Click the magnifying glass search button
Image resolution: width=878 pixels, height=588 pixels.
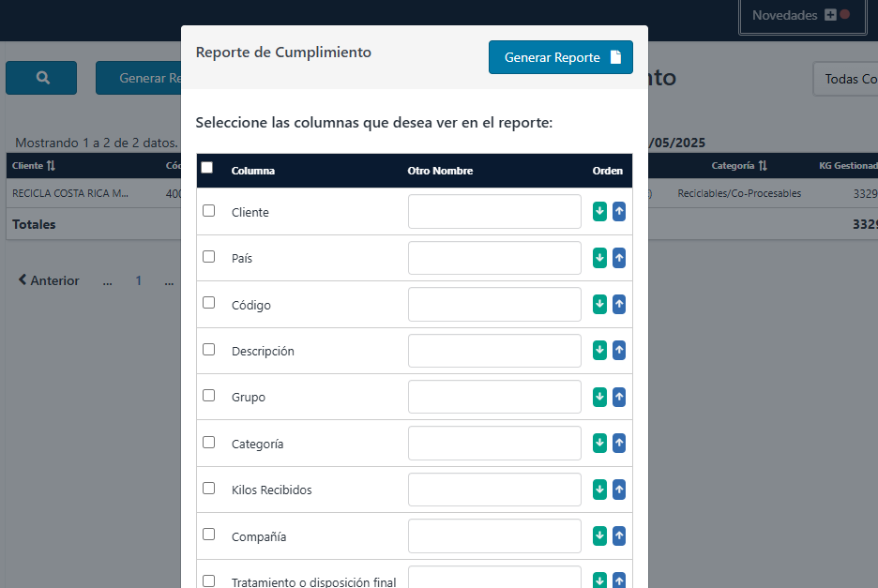41,78
